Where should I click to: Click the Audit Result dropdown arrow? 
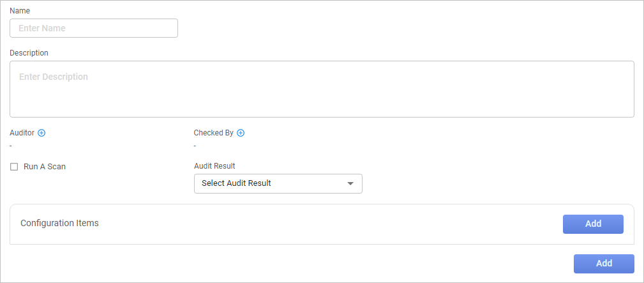tap(350, 184)
